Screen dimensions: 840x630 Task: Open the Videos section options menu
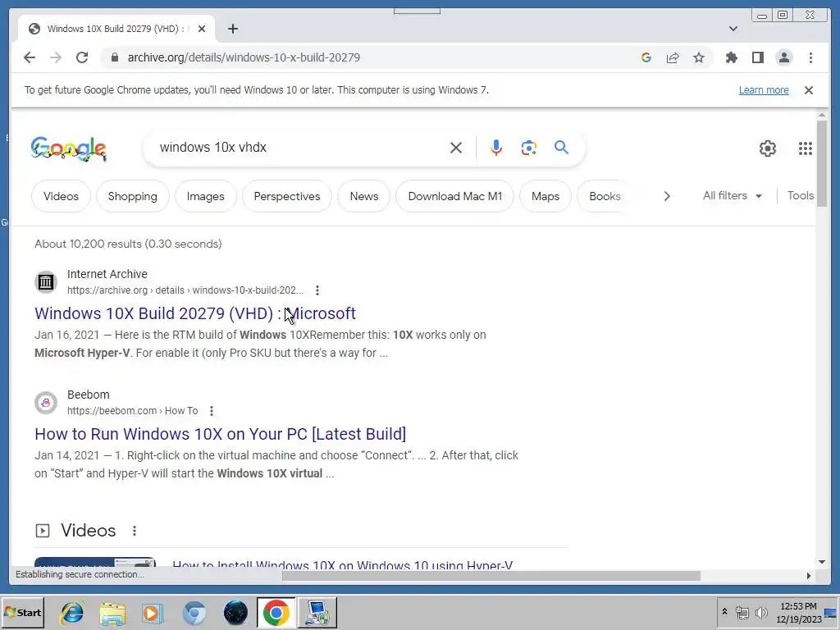(x=135, y=531)
